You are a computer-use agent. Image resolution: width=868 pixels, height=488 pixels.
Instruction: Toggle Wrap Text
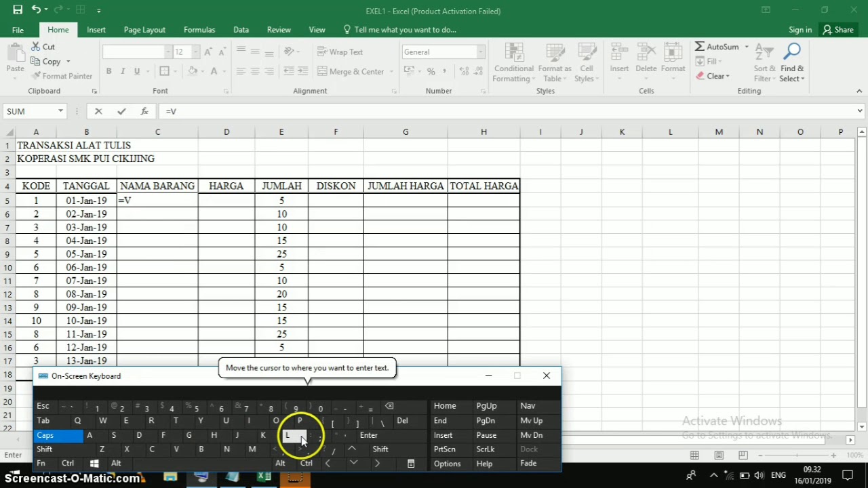(340, 52)
